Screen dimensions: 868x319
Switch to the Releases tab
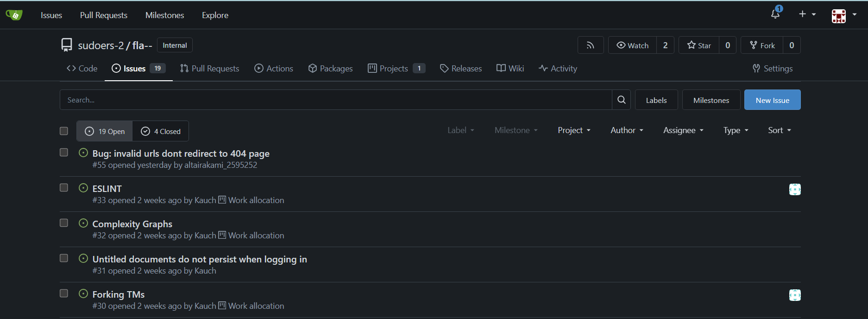coord(460,69)
